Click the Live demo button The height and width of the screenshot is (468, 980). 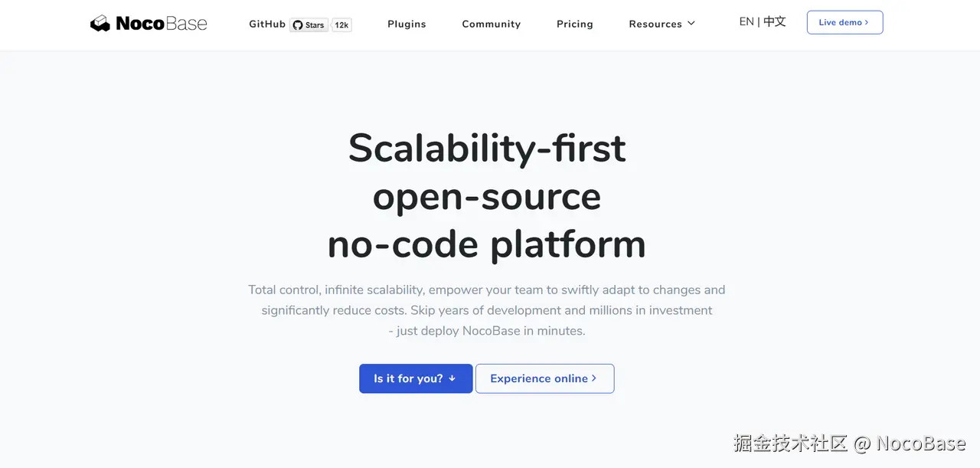click(x=844, y=22)
